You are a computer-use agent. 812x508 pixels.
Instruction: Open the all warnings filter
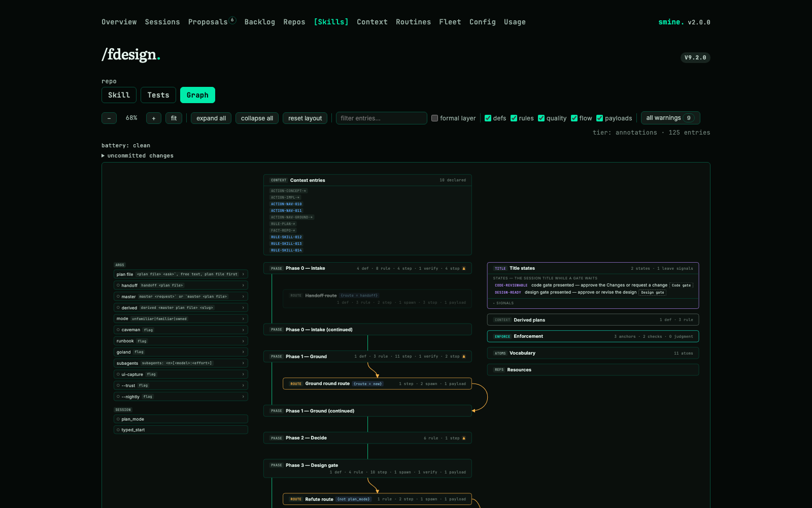(x=670, y=118)
